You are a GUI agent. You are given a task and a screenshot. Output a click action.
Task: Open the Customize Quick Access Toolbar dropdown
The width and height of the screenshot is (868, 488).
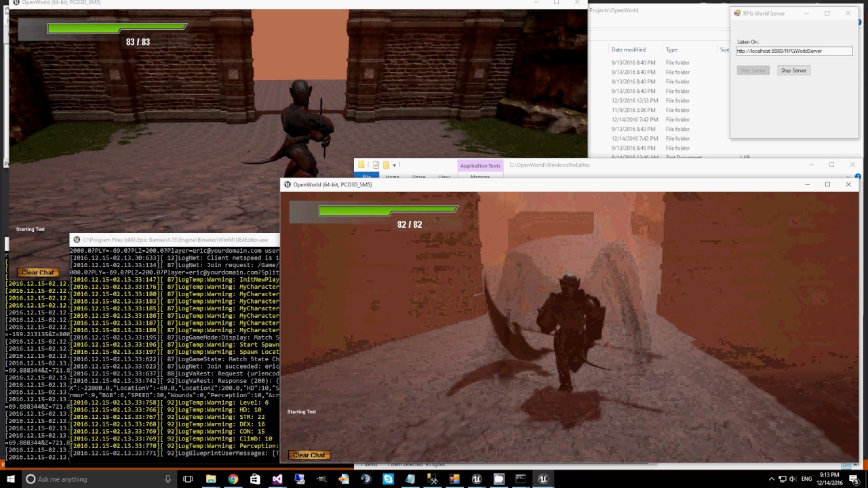coord(394,165)
